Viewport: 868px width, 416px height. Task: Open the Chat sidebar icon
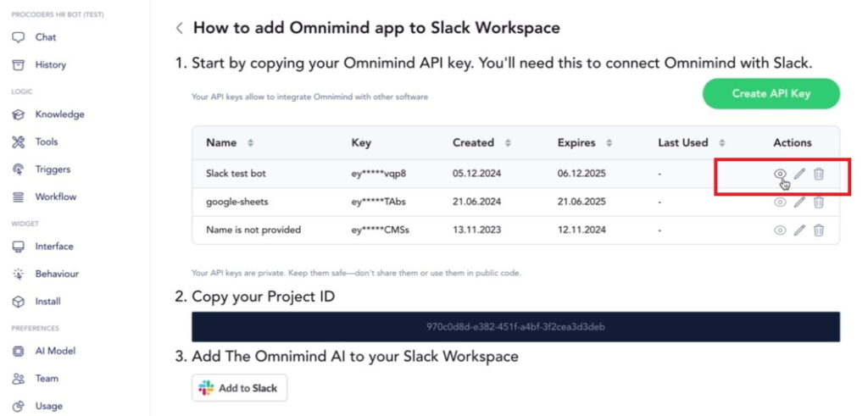point(19,37)
